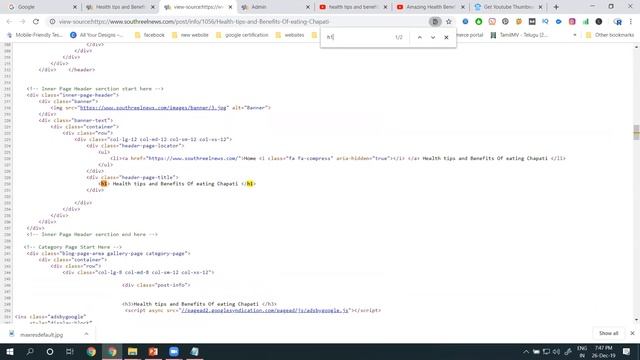Click the 'Category Page Start Here' comment line
Viewport: 640px width, 360px height.
73,247
